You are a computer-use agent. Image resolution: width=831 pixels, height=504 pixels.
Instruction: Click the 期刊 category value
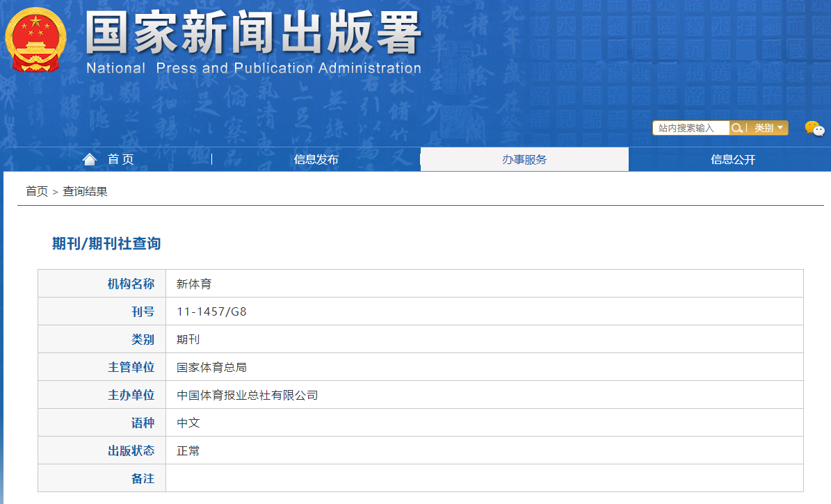188,339
